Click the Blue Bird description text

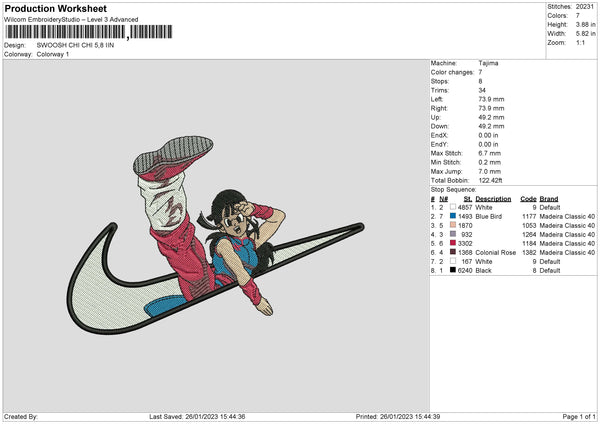coord(489,217)
